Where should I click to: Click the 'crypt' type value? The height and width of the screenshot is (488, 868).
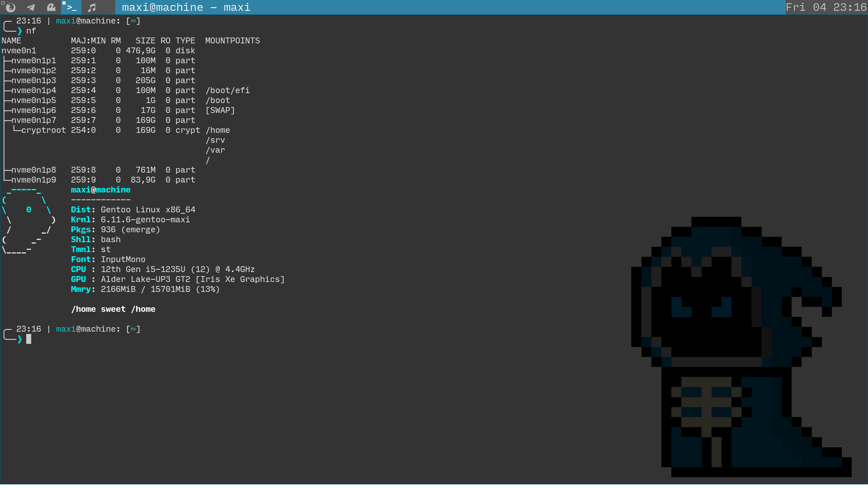[188, 130]
